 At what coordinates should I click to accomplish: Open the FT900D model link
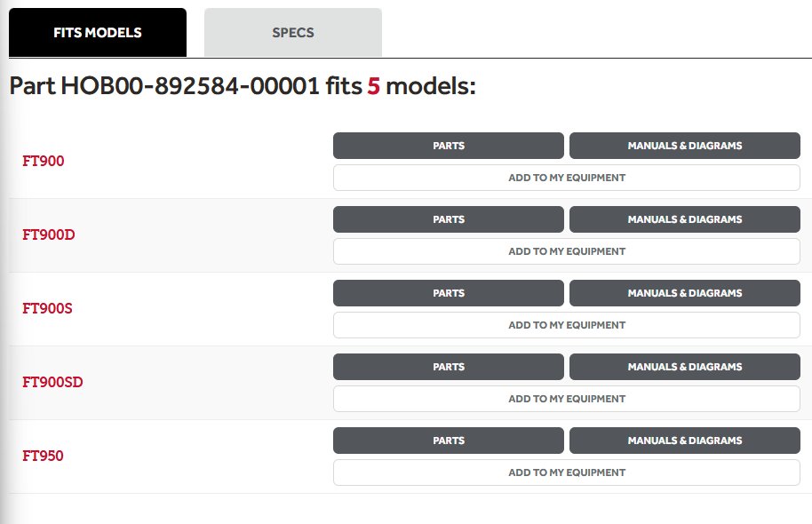pos(48,235)
